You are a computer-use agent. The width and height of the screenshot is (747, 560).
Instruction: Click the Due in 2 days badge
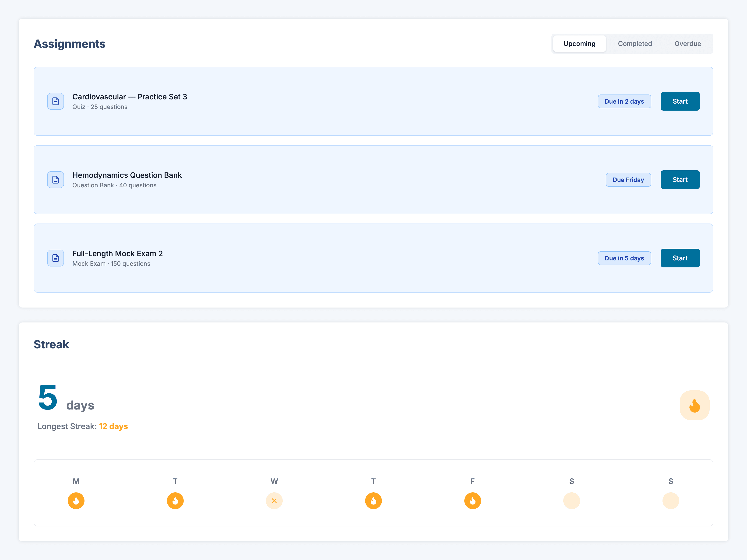(x=624, y=101)
